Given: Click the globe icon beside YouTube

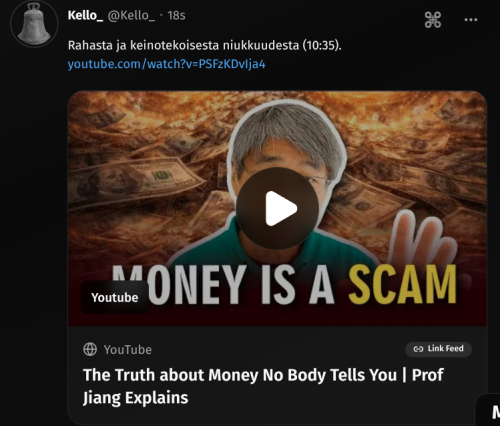Looking at the screenshot, I should pyautogui.click(x=90, y=349).
